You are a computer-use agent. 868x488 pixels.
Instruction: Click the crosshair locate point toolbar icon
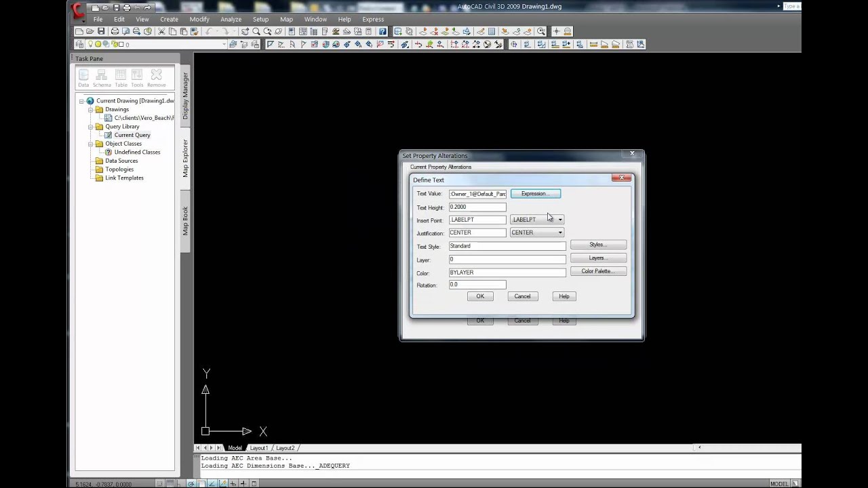[556, 31]
